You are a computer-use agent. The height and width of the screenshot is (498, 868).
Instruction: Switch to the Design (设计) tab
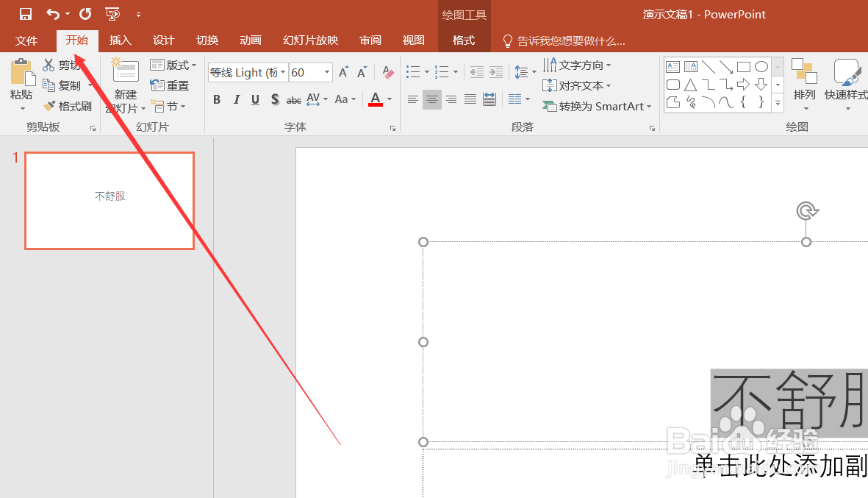point(163,40)
